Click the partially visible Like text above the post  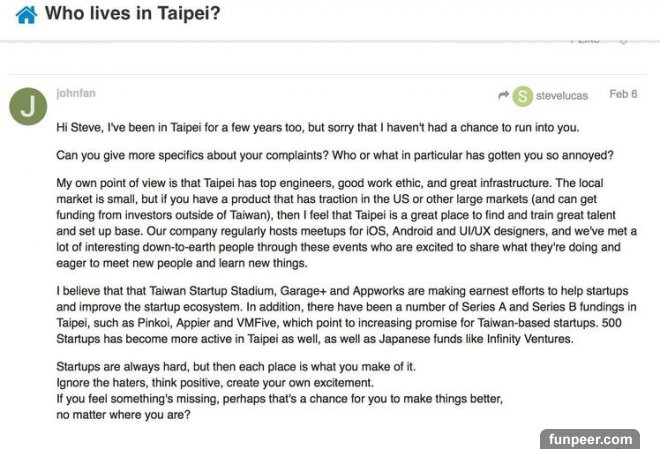tap(584, 41)
